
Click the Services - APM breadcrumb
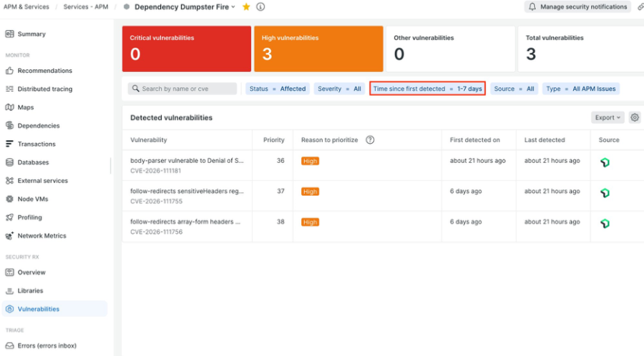(x=86, y=6)
